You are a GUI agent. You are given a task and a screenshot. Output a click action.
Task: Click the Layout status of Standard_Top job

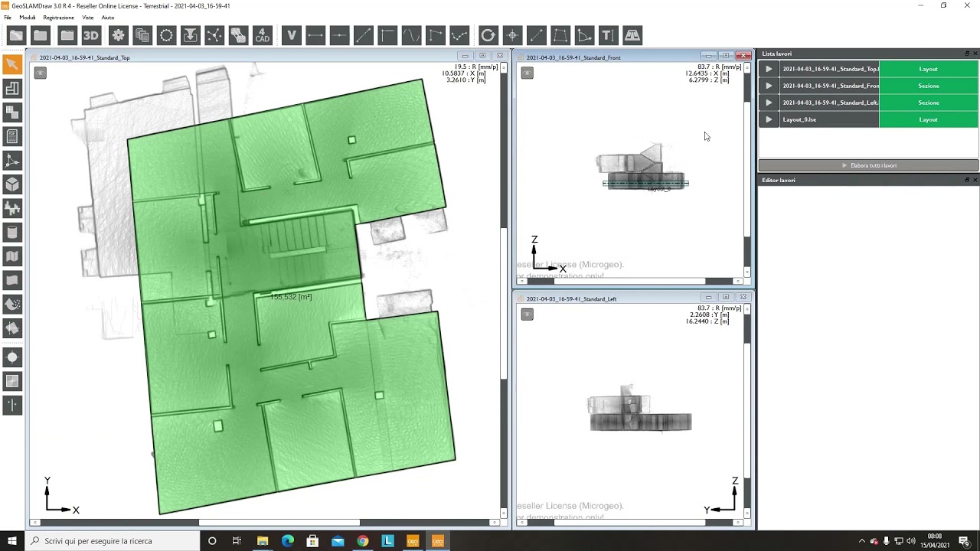[928, 69]
